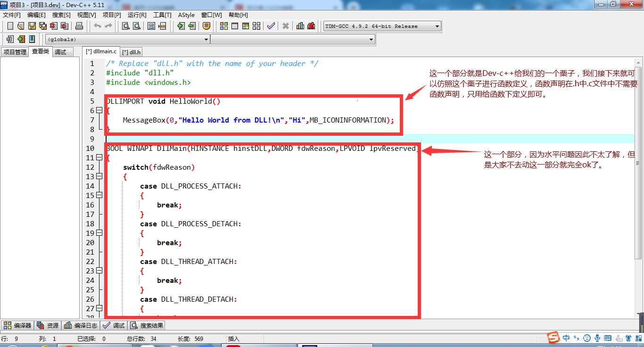Screen dimensions: 644x347
Task: Open the 编译器 bottom panel tab
Action: [17, 325]
